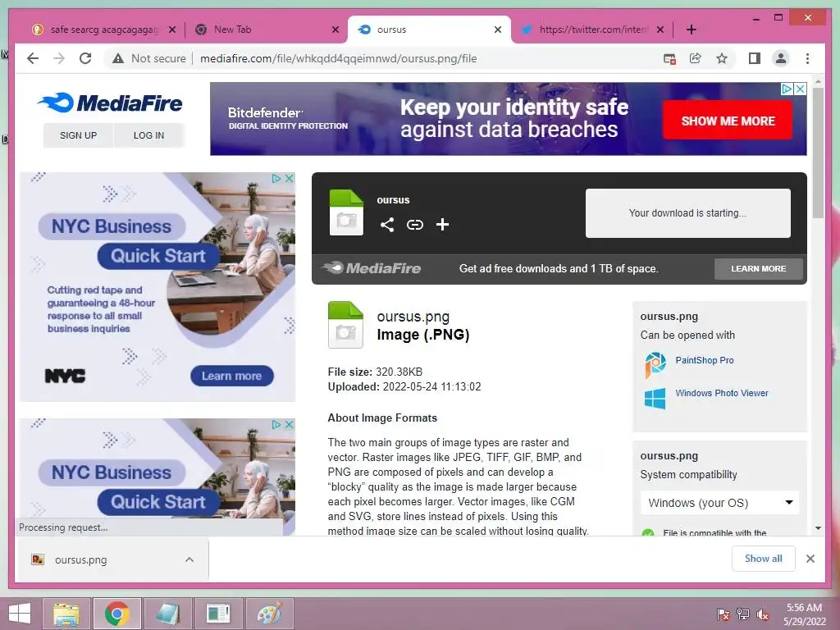Screen dimensions: 840x630
Task: Click the AdChoices icon on Bitdefender banner
Action: pyautogui.click(x=787, y=89)
